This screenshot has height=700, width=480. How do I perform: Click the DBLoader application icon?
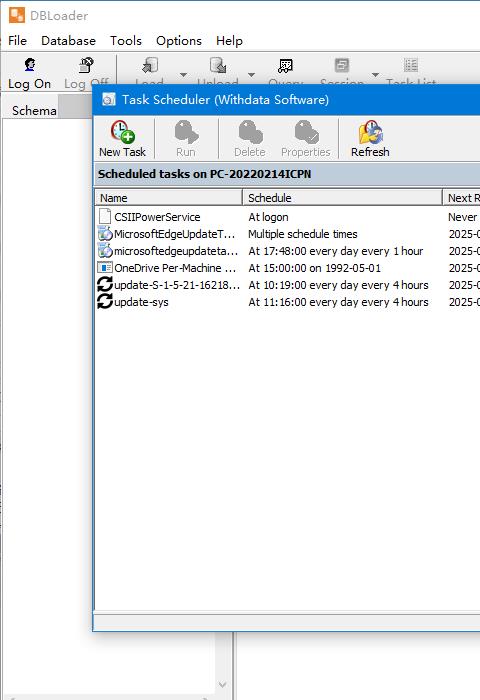[x=17, y=15]
